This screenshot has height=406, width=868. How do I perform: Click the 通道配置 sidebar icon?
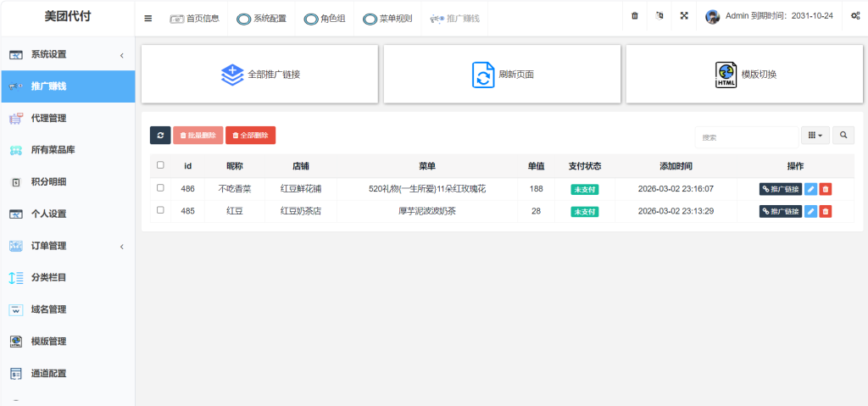point(16,373)
